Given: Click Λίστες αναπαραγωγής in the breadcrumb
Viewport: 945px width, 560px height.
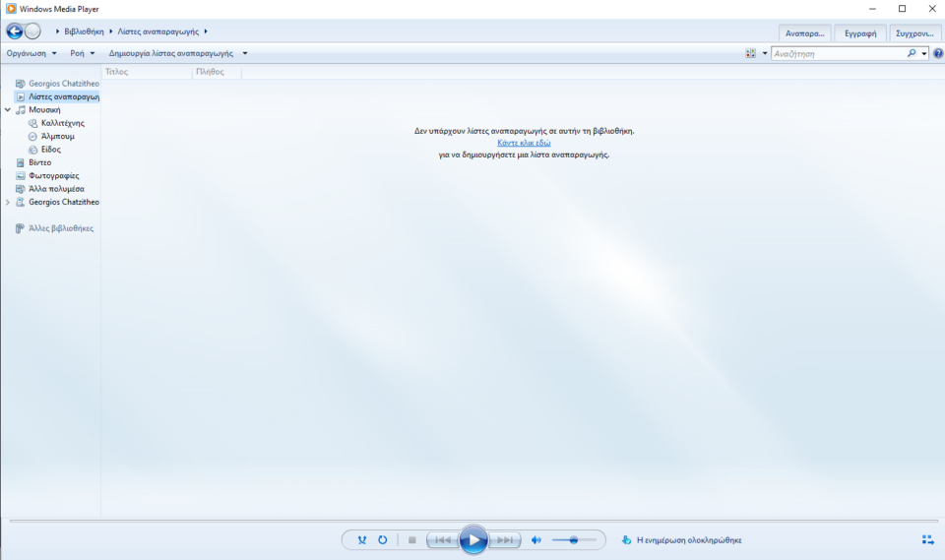Looking at the screenshot, I should [x=157, y=31].
